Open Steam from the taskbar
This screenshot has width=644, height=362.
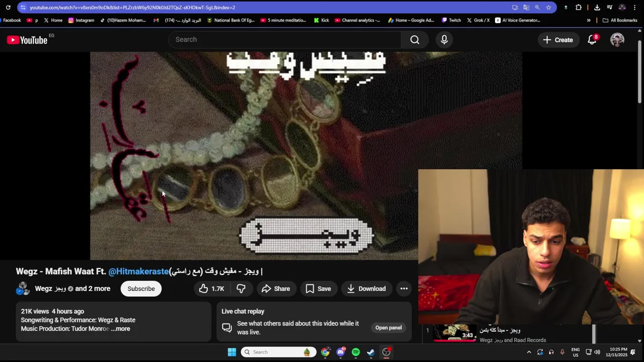(x=371, y=352)
